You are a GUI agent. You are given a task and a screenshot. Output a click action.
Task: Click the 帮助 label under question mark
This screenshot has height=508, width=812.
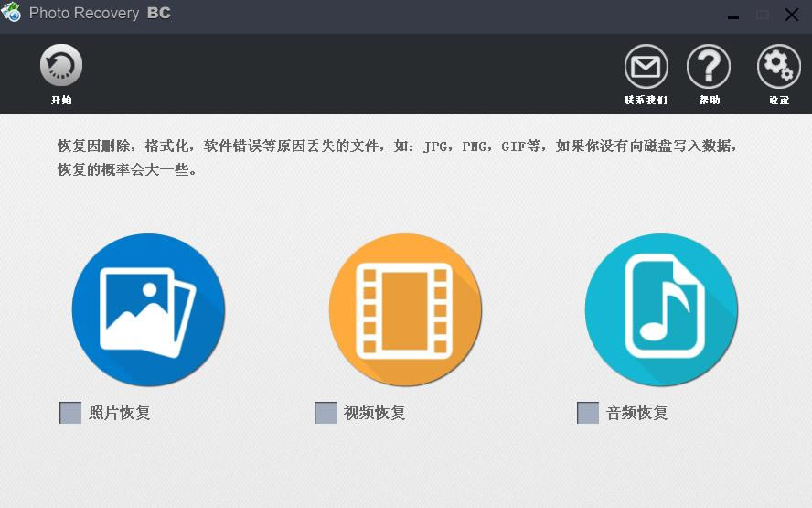[x=710, y=100]
